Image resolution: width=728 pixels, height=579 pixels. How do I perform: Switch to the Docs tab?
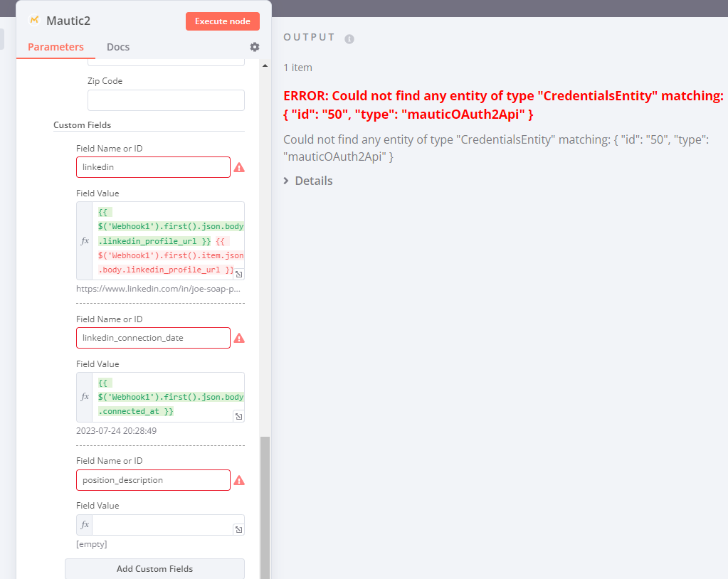point(118,47)
